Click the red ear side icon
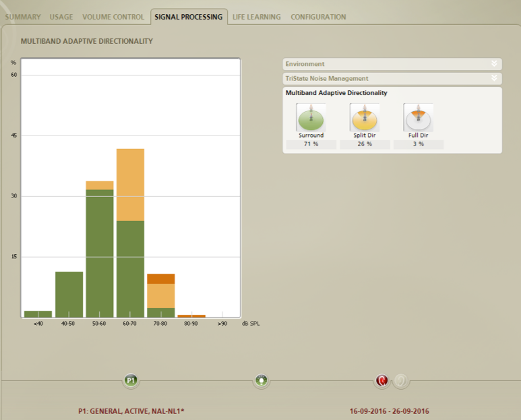 (x=381, y=380)
